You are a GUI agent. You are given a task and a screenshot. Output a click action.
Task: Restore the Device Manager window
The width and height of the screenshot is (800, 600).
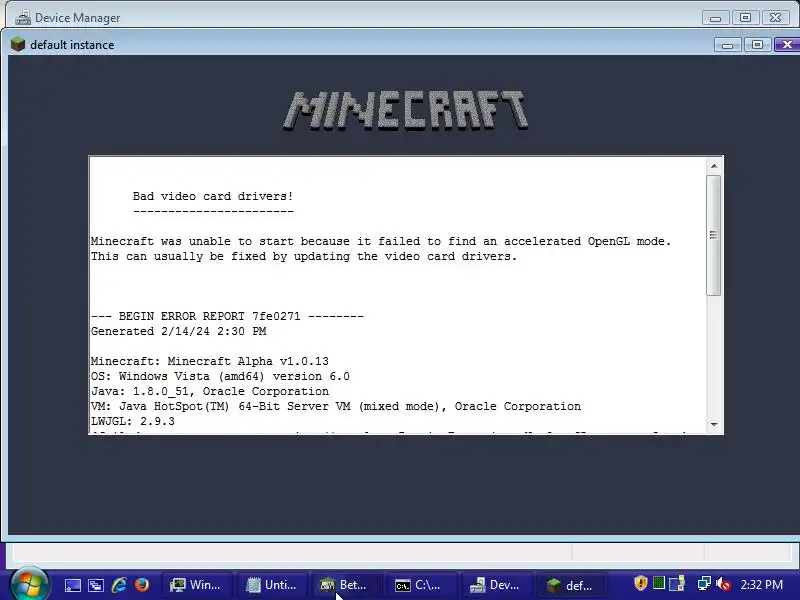745,17
